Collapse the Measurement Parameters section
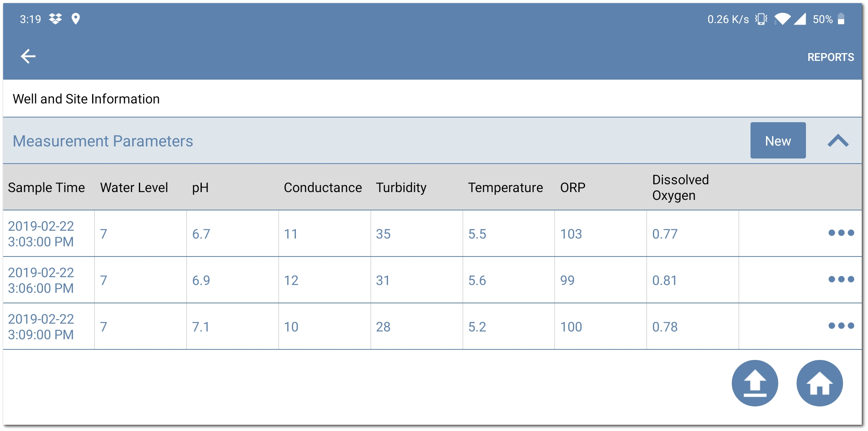This screenshot has width=868, height=431. [x=838, y=141]
